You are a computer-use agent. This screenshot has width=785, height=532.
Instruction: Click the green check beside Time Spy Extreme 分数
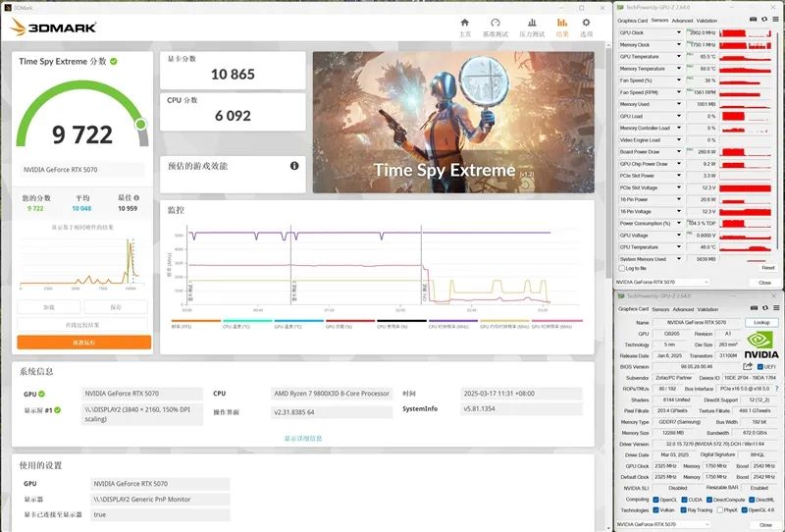pos(114,62)
